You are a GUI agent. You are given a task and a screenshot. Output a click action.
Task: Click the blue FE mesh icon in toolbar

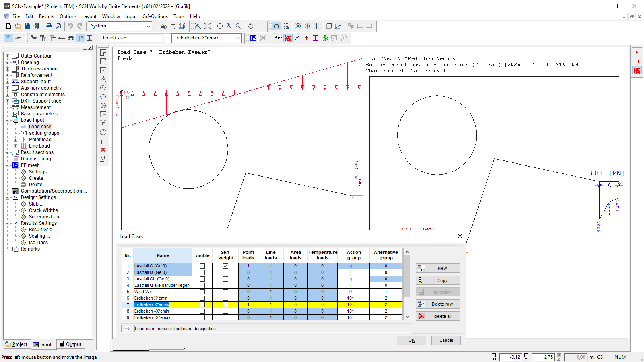(x=253, y=38)
